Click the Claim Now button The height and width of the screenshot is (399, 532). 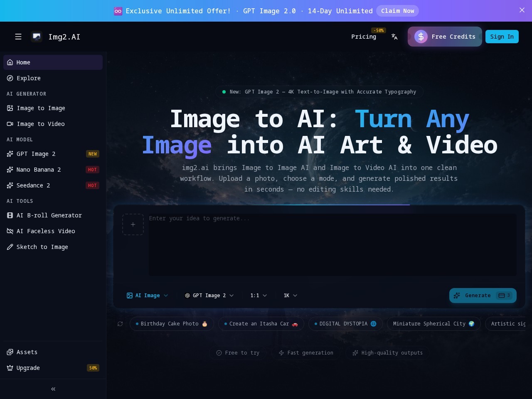[397, 11]
